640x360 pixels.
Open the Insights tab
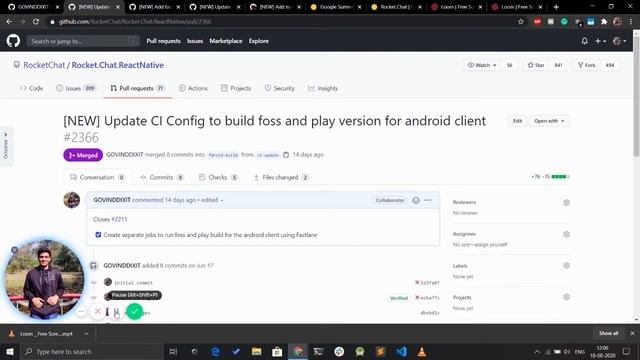[x=323, y=88]
